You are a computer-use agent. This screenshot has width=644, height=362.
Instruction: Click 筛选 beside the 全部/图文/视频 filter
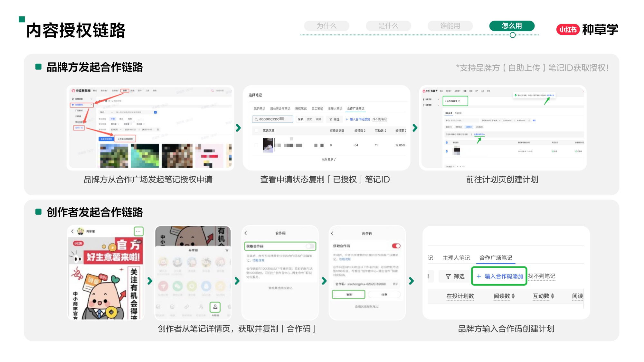point(334,119)
